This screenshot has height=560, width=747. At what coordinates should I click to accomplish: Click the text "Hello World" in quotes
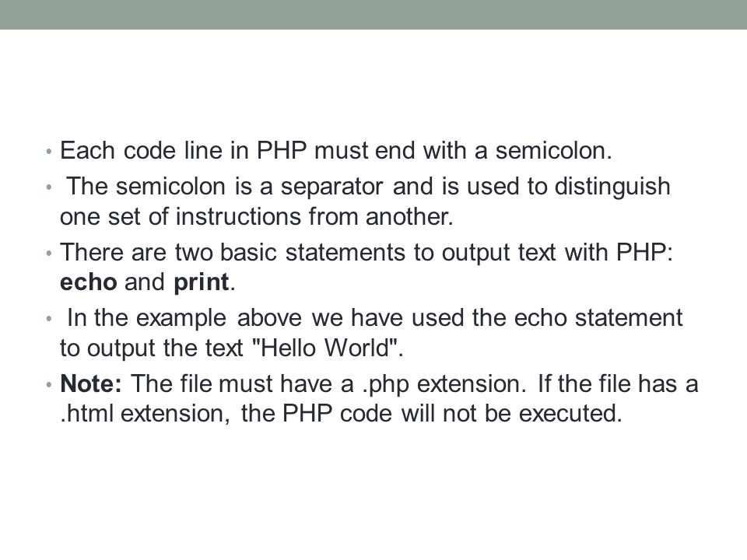326,348
